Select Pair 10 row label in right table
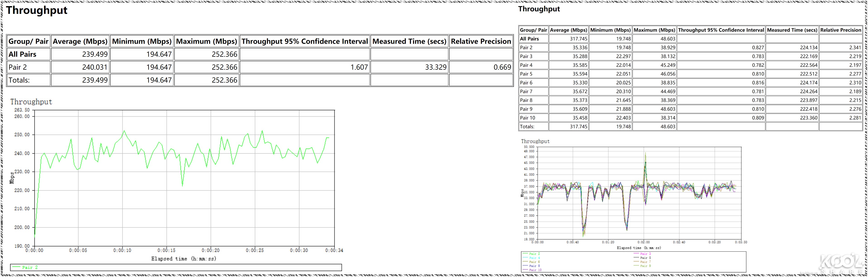This screenshot has width=868, height=277. point(527,118)
